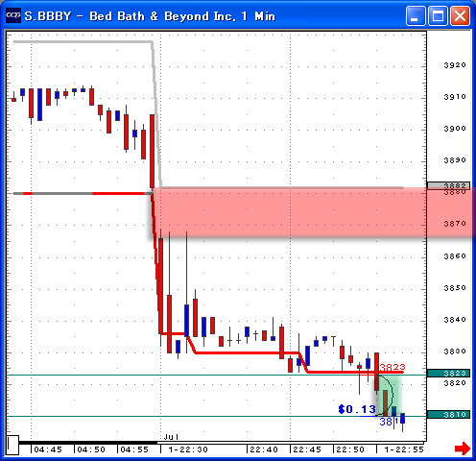Click the 1-22:55 time axis label
Screen dimensions: 476x461
pos(404,449)
